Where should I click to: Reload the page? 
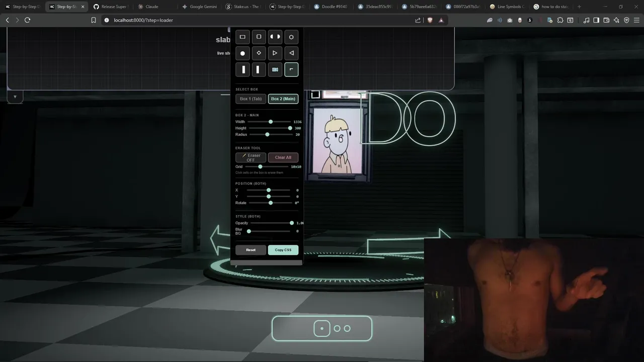tap(27, 20)
